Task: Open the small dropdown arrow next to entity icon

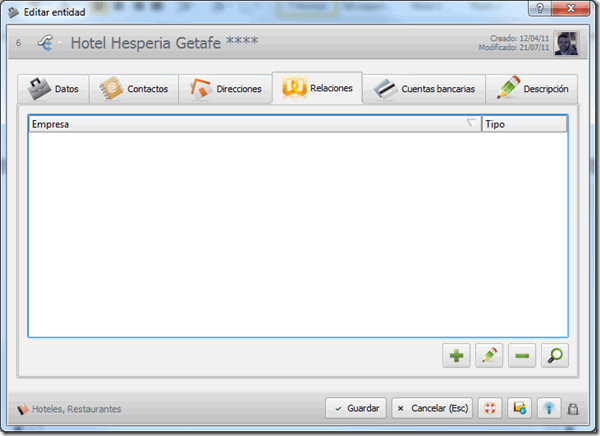Action: click(60, 42)
